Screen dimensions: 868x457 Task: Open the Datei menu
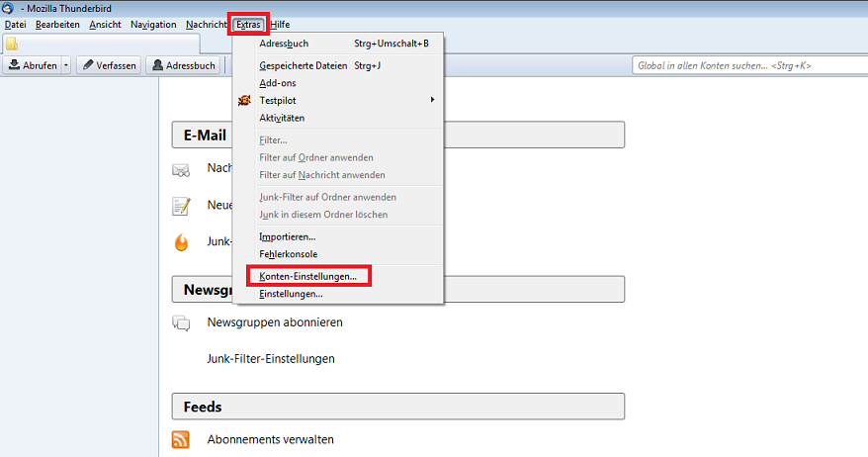[16, 25]
